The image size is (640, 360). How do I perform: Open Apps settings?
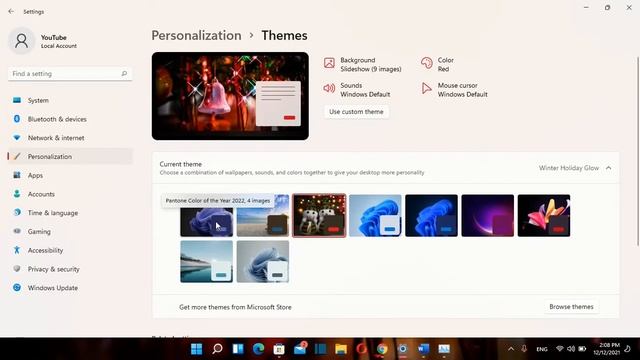point(70,175)
